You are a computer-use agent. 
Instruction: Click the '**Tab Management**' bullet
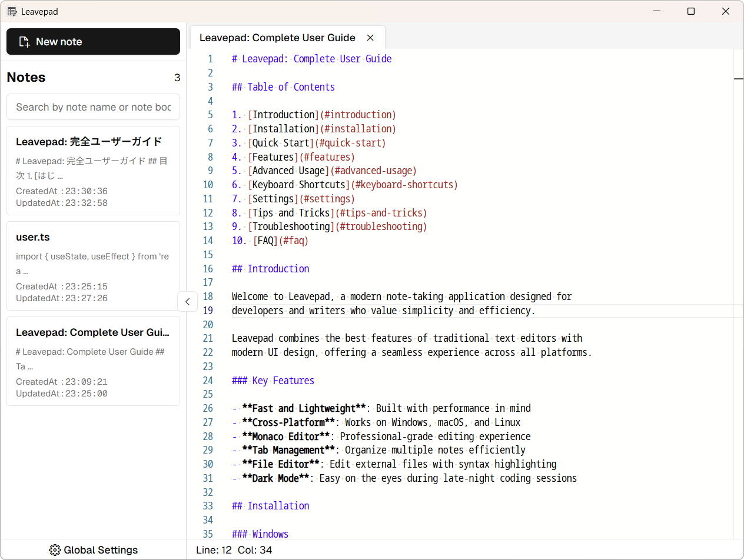(x=378, y=450)
